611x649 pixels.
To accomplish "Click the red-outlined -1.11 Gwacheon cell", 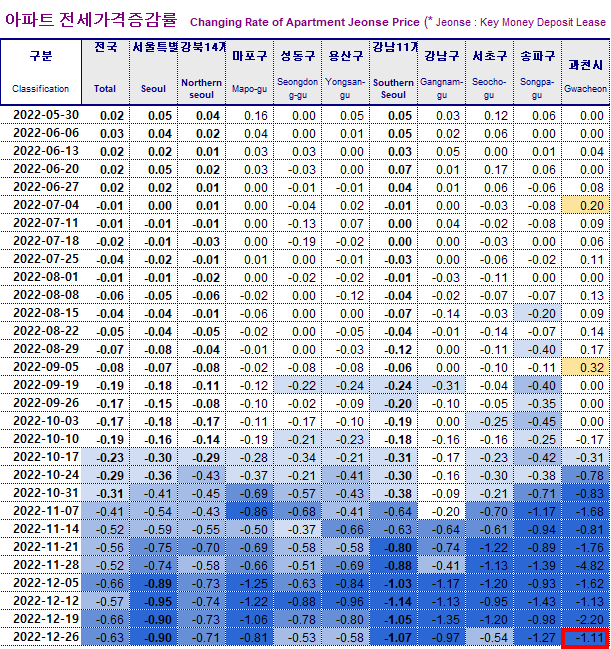I will tap(586, 638).
